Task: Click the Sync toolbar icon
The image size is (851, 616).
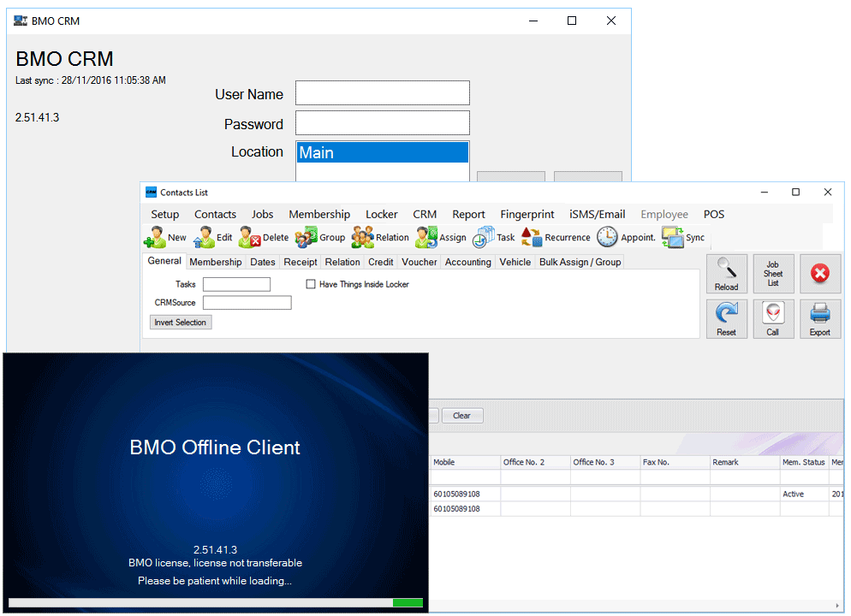Action: [672, 238]
